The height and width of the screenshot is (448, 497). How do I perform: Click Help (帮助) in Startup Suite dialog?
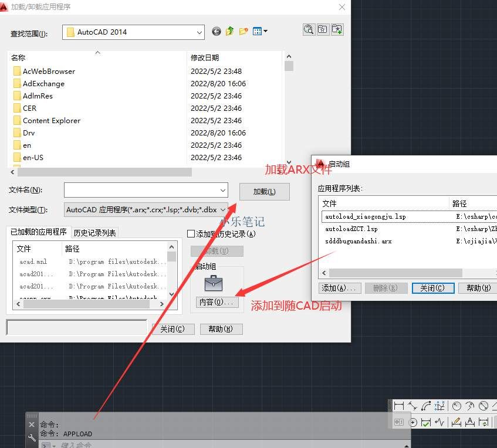[x=479, y=288]
